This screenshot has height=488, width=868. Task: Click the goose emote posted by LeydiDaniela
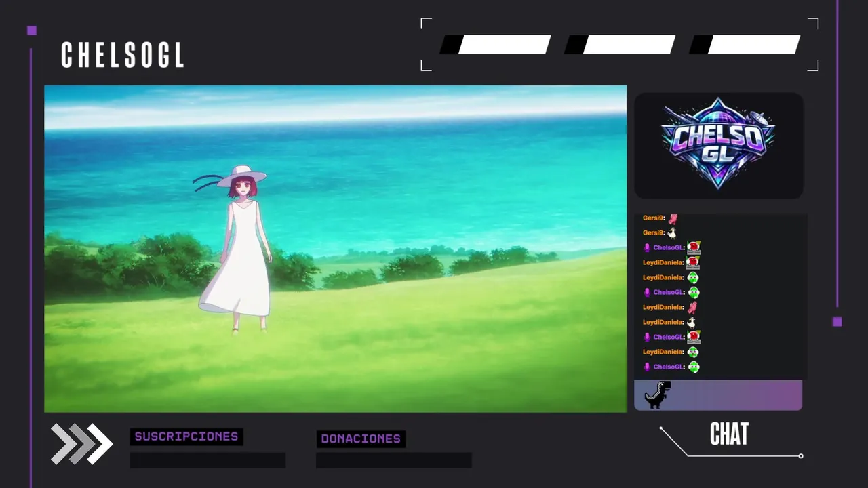point(691,323)
